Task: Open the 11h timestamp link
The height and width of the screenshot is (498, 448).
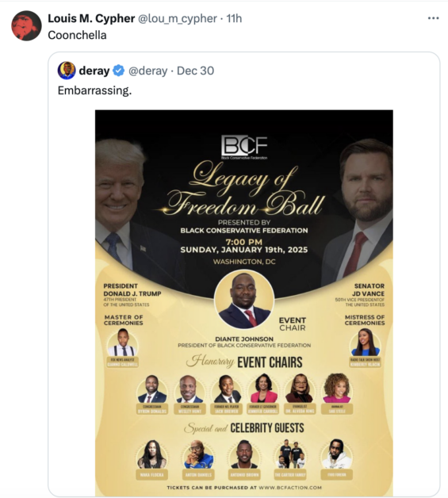Action: [234, 18]
